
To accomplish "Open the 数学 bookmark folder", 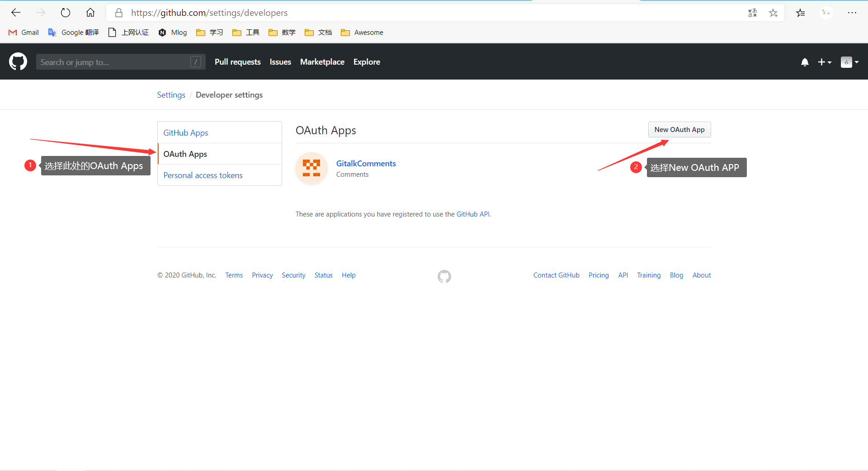I will (282, 33).
